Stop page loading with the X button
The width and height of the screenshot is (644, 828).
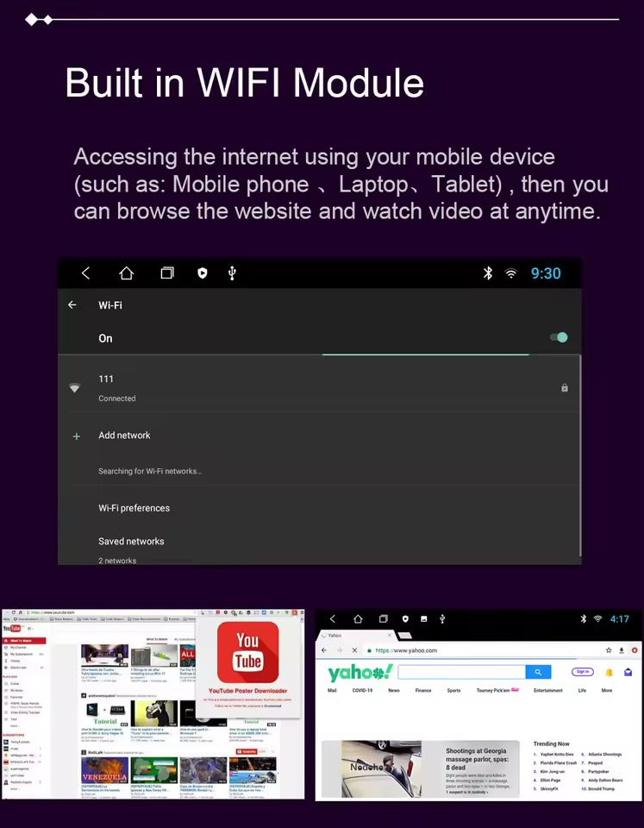[x=354, y=650]
